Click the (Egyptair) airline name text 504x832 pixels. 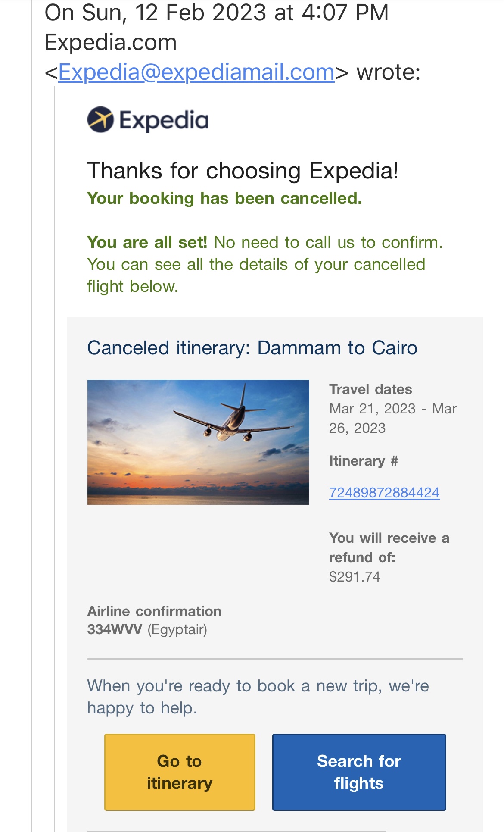177,629
